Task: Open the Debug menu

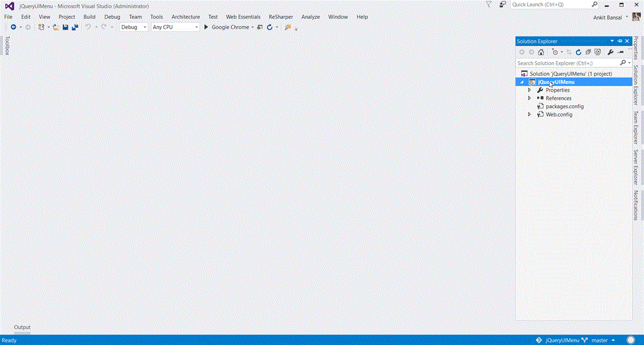Action: pos(112,17)
